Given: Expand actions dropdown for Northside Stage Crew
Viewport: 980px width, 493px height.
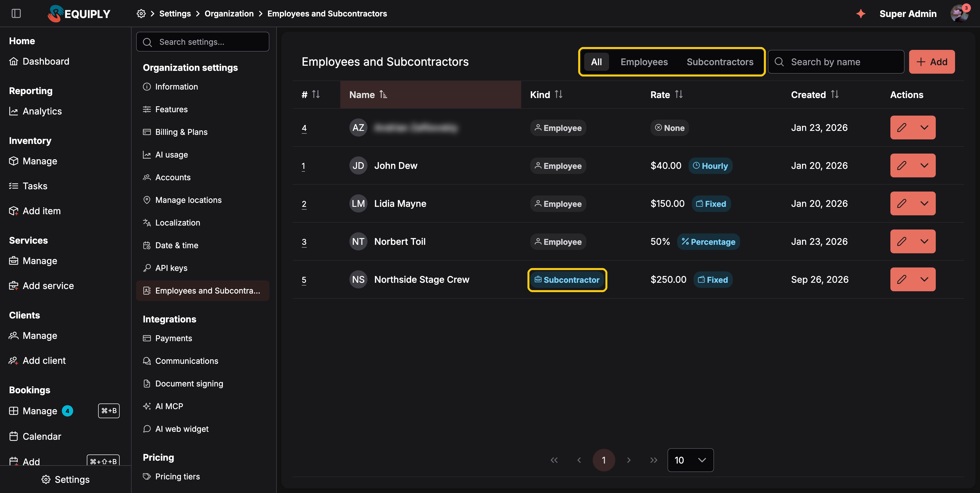Looking at the screenshot, I should [x=924, y=279].
